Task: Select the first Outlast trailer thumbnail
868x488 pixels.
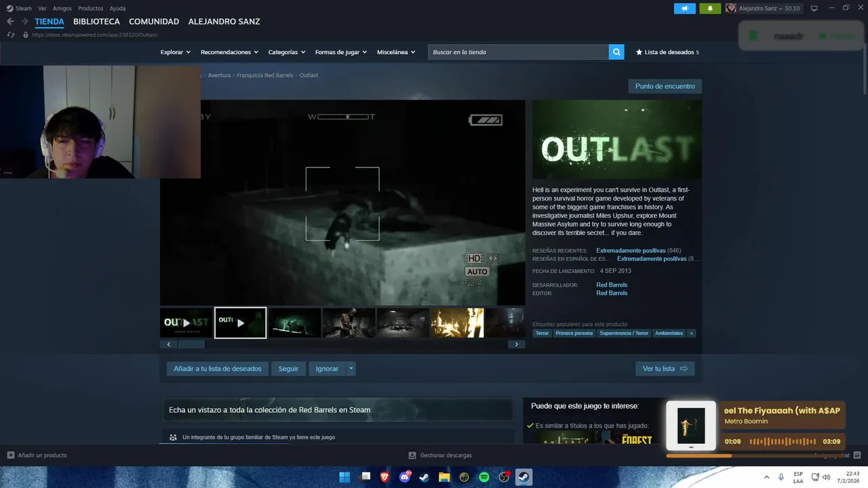Action: click(186, 323)
